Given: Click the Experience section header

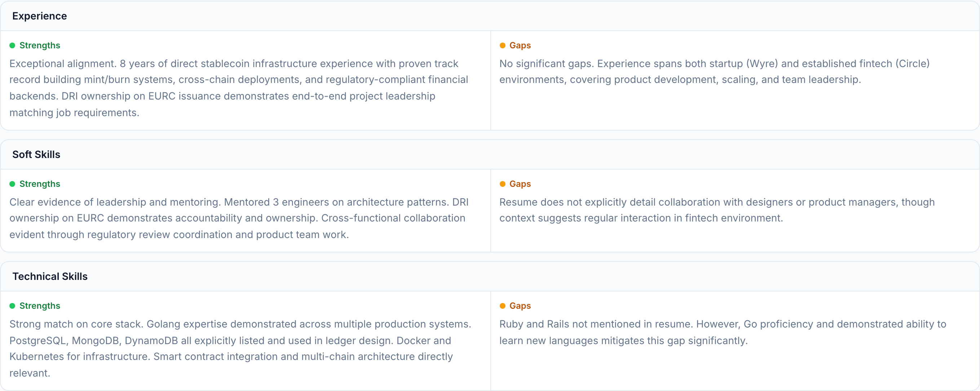Looking at the screenshot, I should click(40, 16).
